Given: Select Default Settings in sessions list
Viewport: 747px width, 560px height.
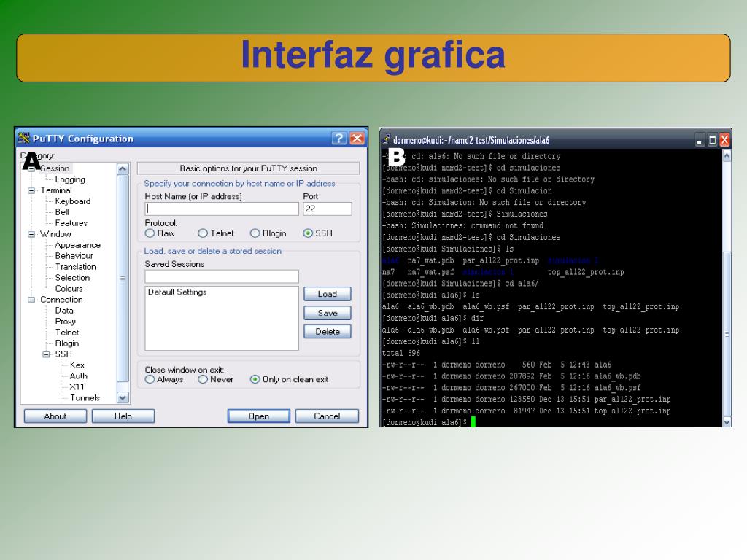Looking at the screenshot, I should click(177, 292).
